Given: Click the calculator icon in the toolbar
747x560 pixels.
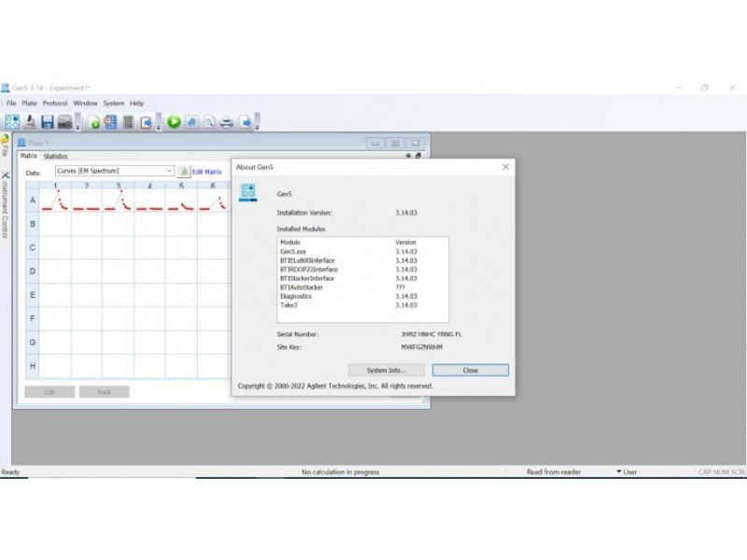Looking at the screenshot, I should 128,121.
